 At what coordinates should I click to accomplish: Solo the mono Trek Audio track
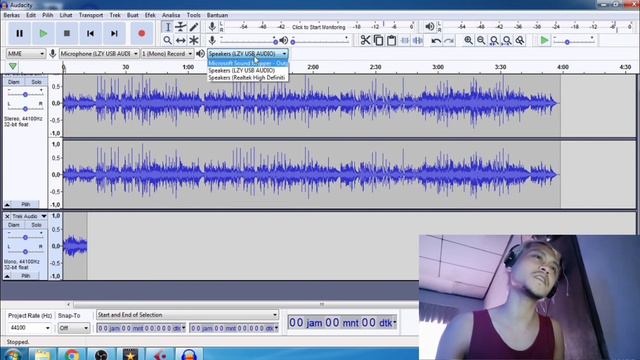[36, 225]
